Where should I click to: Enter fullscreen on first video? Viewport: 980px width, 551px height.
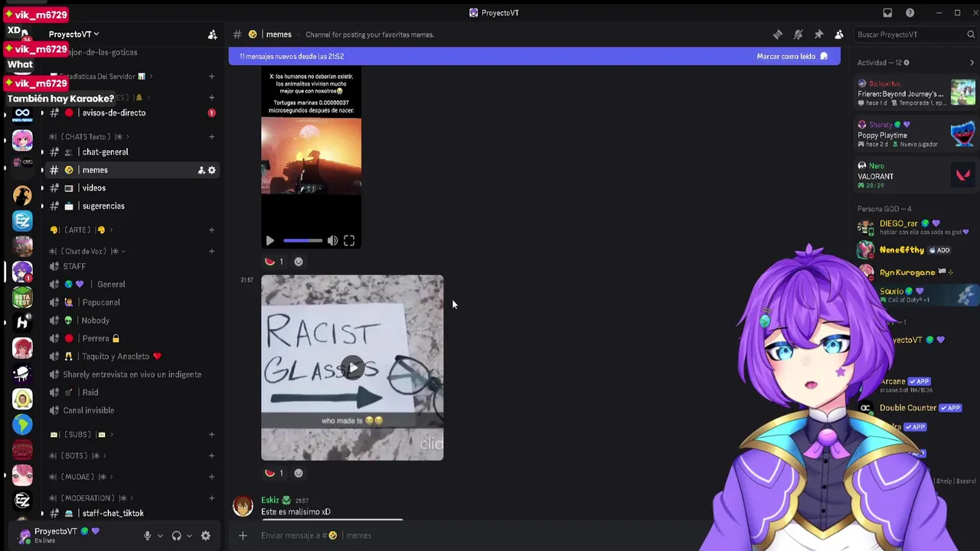(x=349, y=240)
